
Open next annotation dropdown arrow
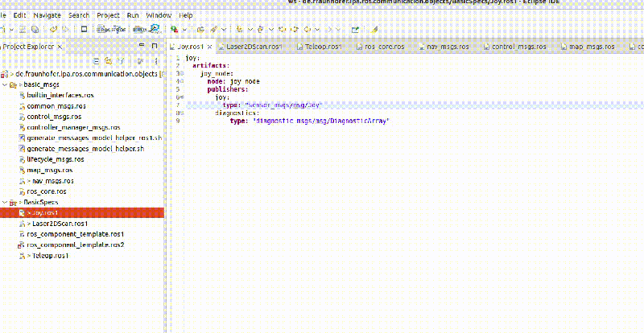click(250, 30)
